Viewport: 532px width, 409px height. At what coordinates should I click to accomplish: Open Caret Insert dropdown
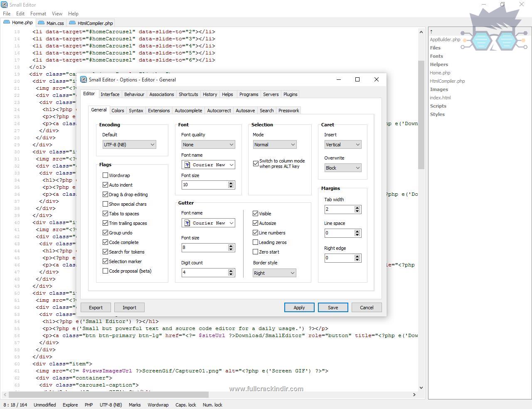(x=343, y=145)
